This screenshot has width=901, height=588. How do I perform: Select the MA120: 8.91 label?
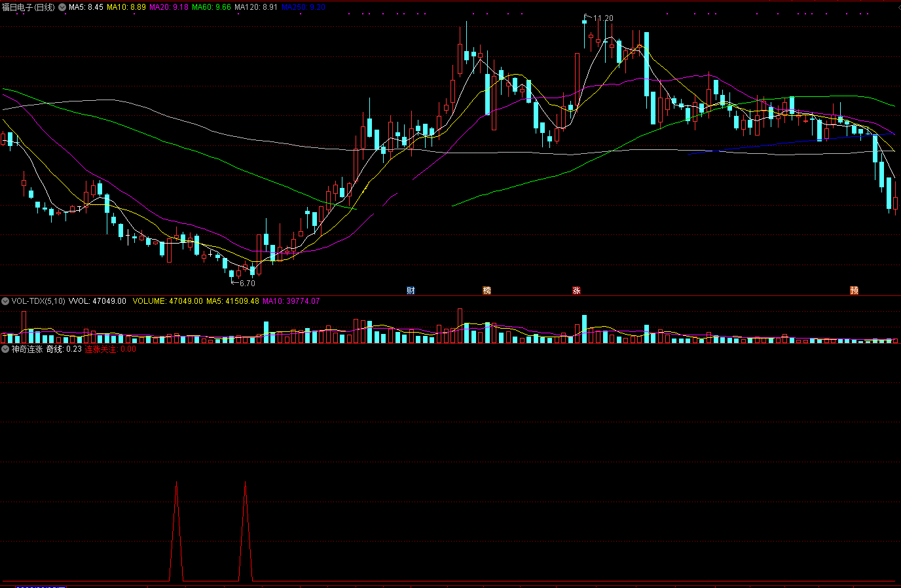tap(256, 7)
